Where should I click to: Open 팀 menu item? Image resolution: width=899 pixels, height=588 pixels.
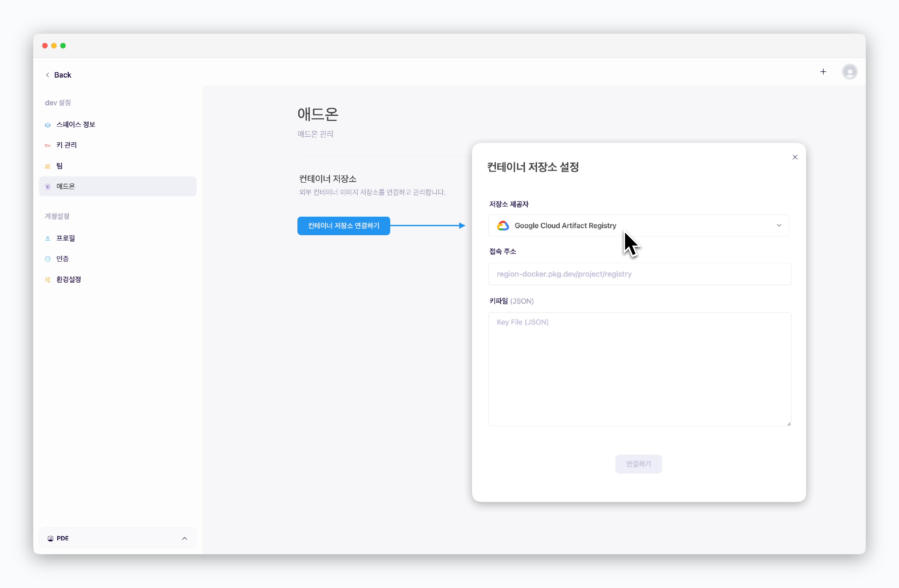[117, 166]
